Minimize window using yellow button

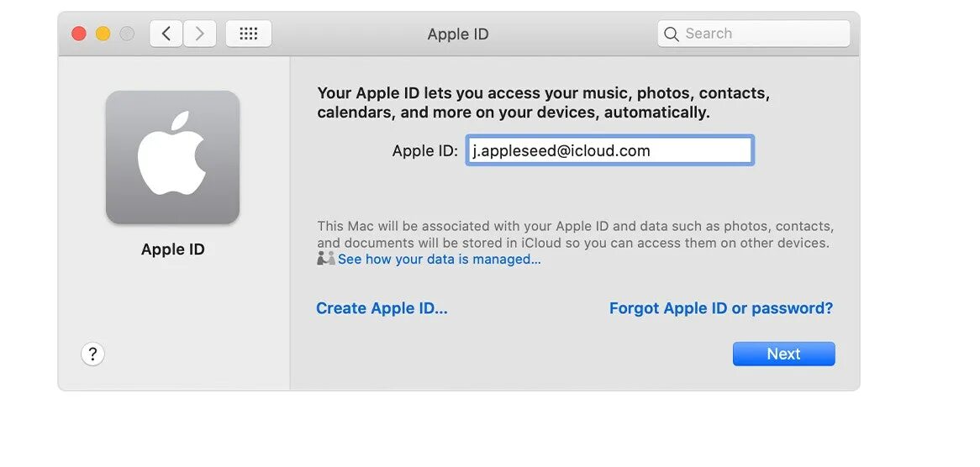tap(103, 34)
